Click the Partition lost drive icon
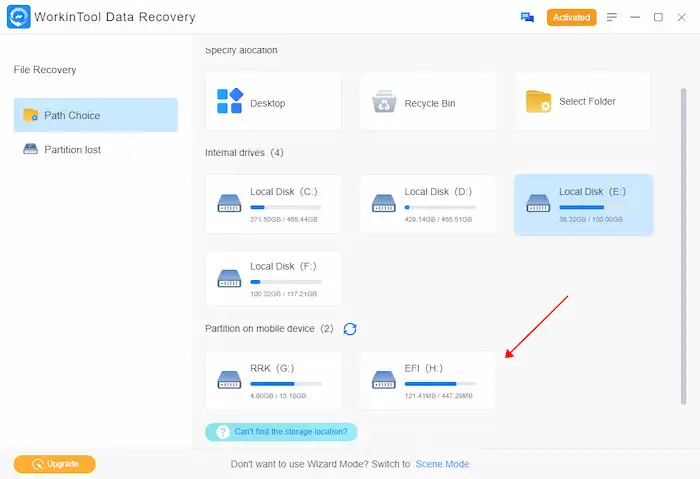Screen dimensions: 700x479 [30, 149]
